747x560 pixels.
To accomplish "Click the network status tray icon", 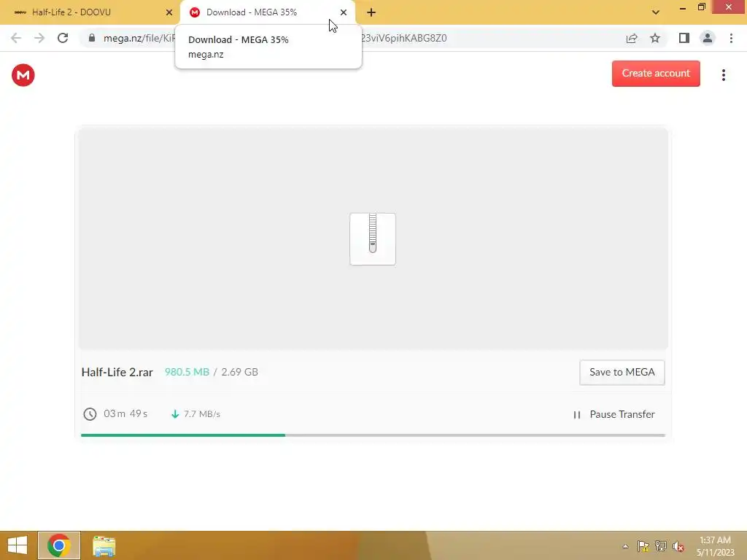I will tap(661, 546).
